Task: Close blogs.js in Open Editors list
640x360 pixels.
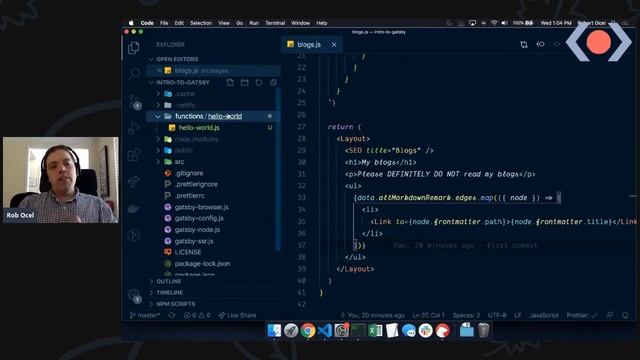Action: 159,71
